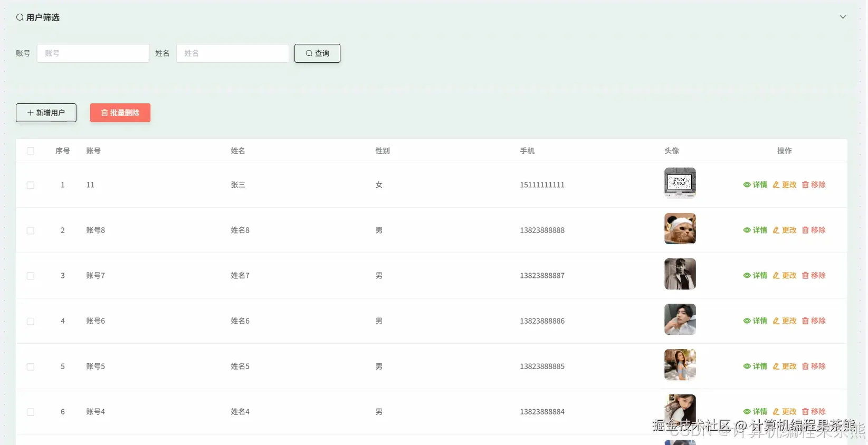Click 移除 for user 姓名7
This screenshot has height=445, width=868.
[814, 276]
